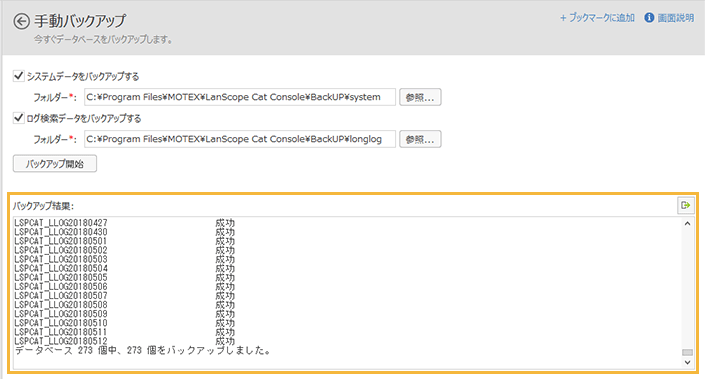The image size is (705, 379).
Task: Click scroll down arrow in results box
Action: [687, 362]
